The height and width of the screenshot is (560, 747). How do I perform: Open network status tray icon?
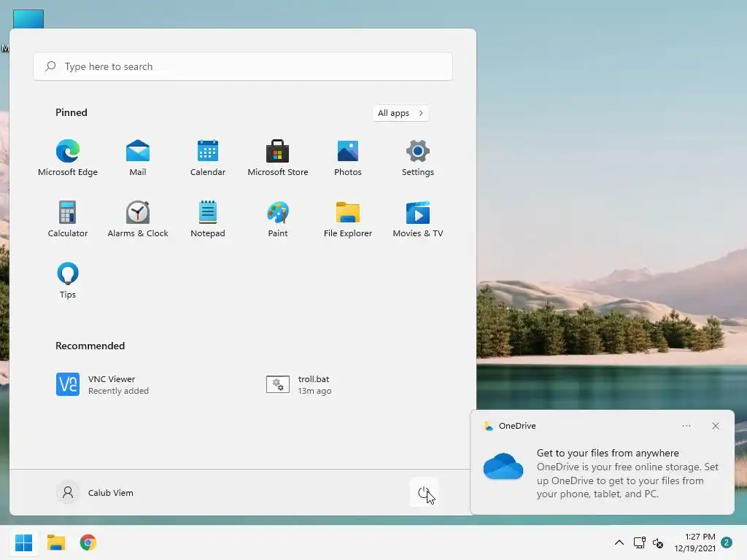[x=639, y=542]
